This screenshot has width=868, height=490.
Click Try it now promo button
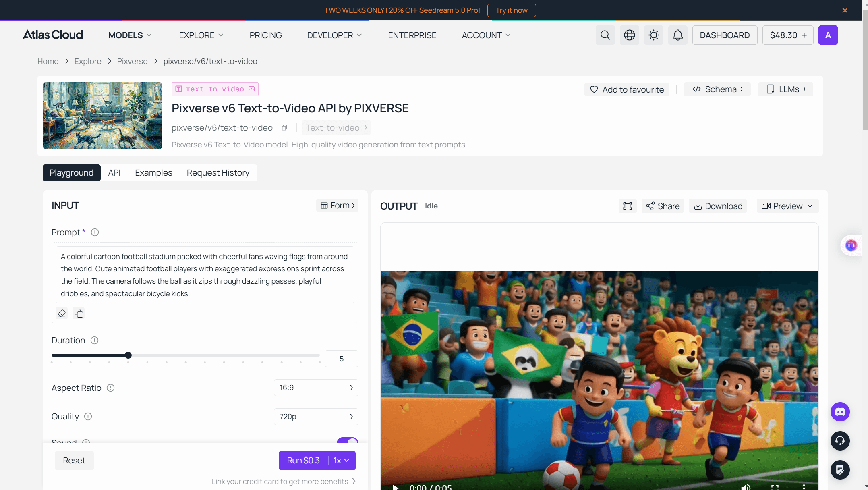[512, 10]
